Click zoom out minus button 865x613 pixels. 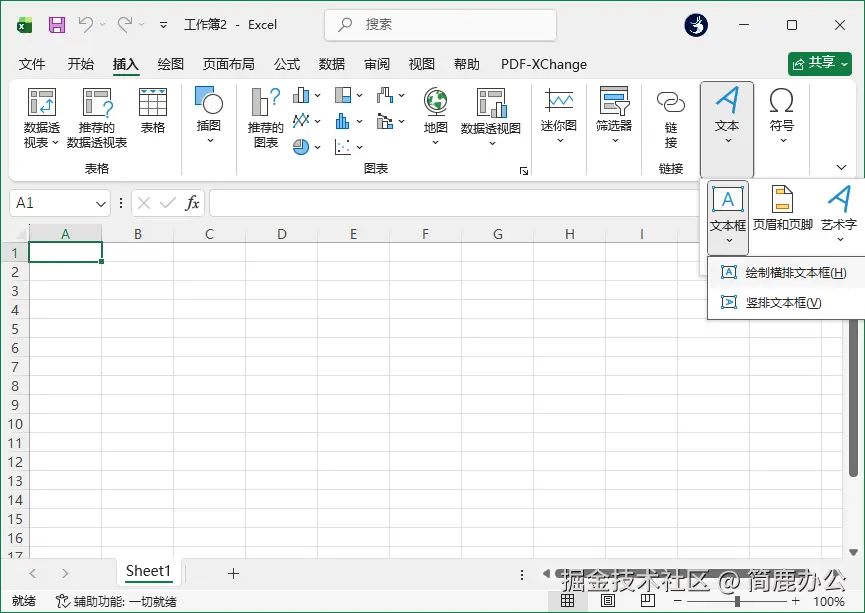click(x=678, y=600)
